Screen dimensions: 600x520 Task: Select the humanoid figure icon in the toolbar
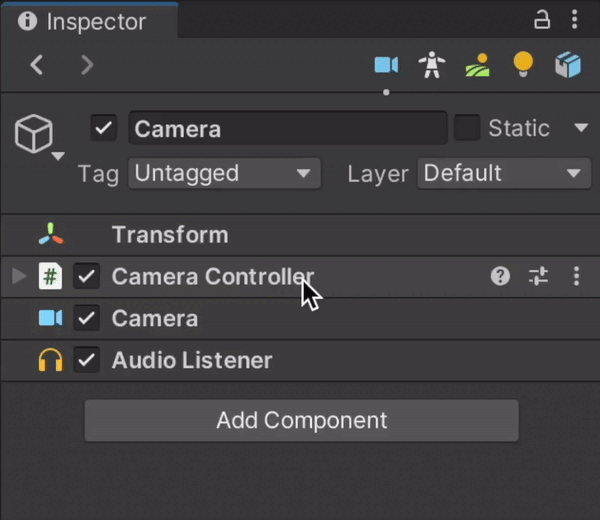point(432,66)
